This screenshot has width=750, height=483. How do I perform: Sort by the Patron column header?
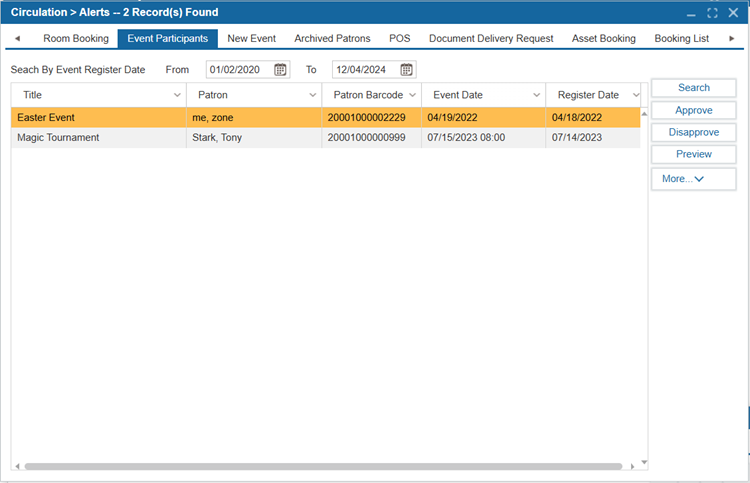(213, 95)
